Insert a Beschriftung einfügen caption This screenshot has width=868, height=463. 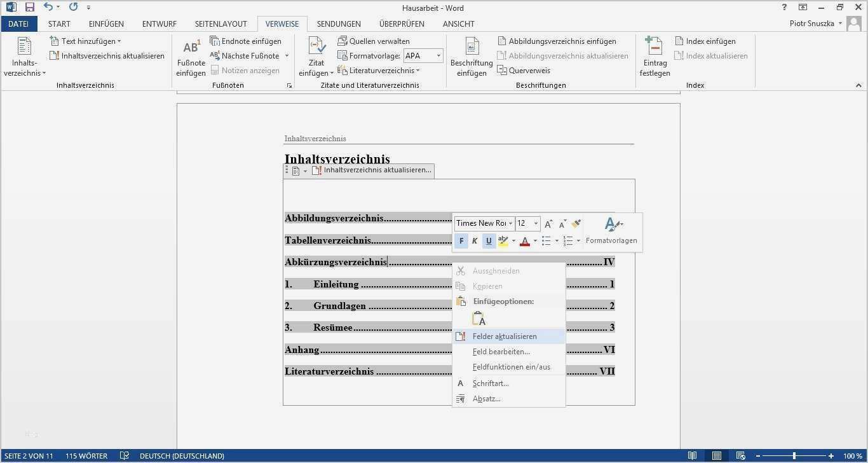tap(471, 57)
